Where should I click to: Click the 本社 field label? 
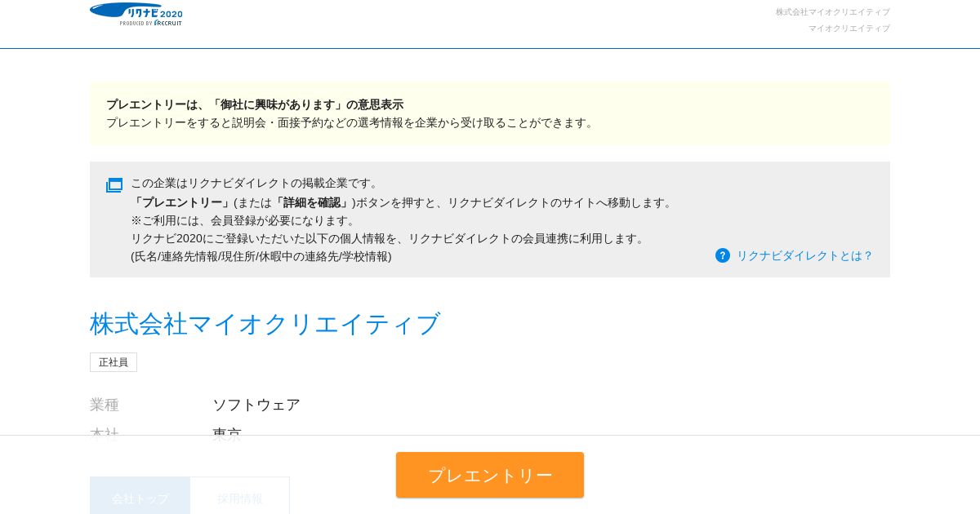click(105, 432)
